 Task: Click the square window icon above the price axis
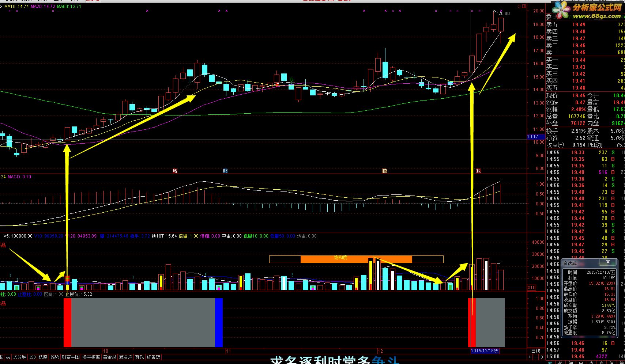[x=524, y=7]
